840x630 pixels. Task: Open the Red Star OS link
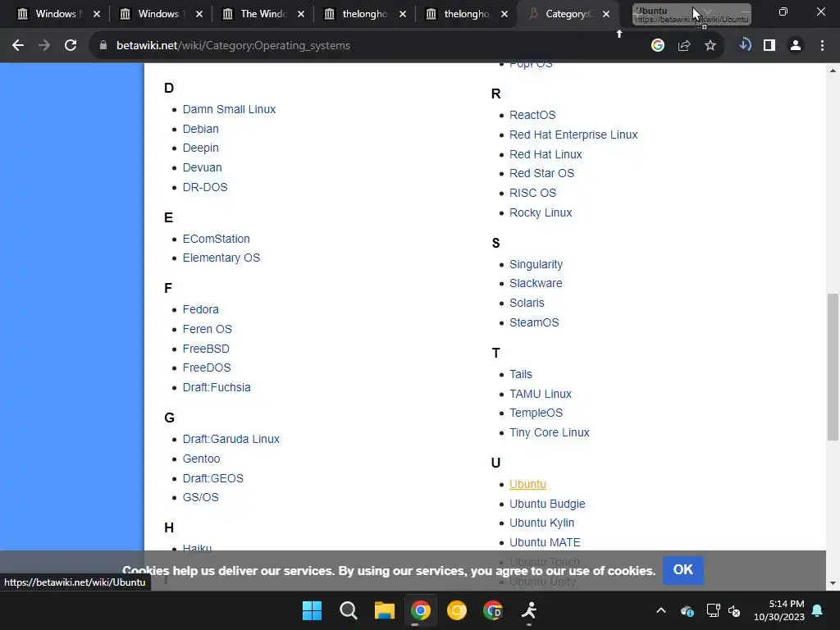[x=541, y=174]
